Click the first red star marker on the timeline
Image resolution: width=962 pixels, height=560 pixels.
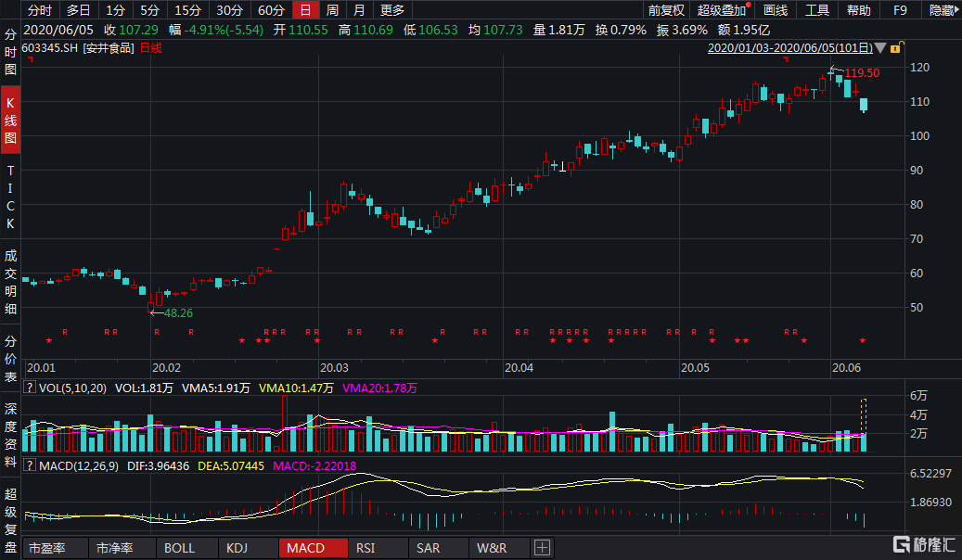pyautogui.click(x=49, y=341)
